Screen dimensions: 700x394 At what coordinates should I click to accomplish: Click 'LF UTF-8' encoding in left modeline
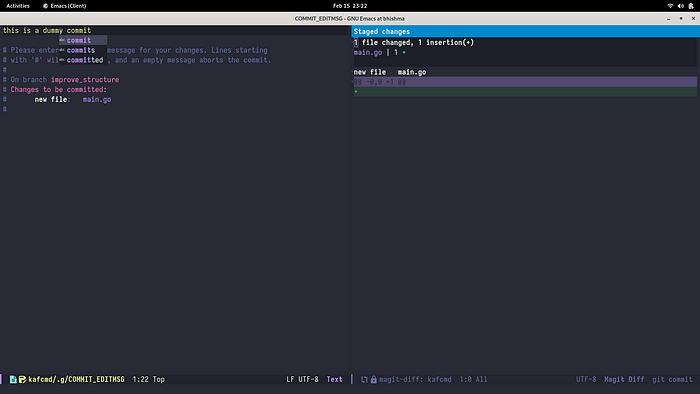tap(302, 379)
